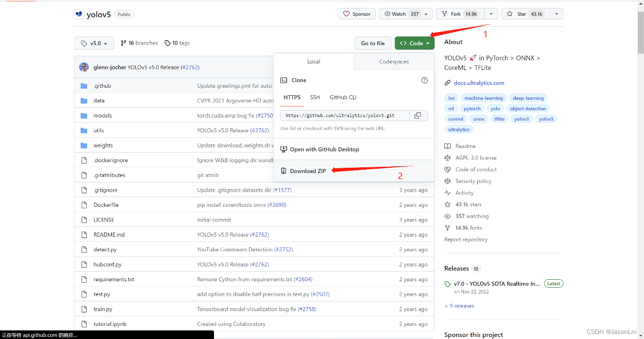Screen dimensions: 644x339
Task: Open the 16 branches link
Action: [139, 43]
